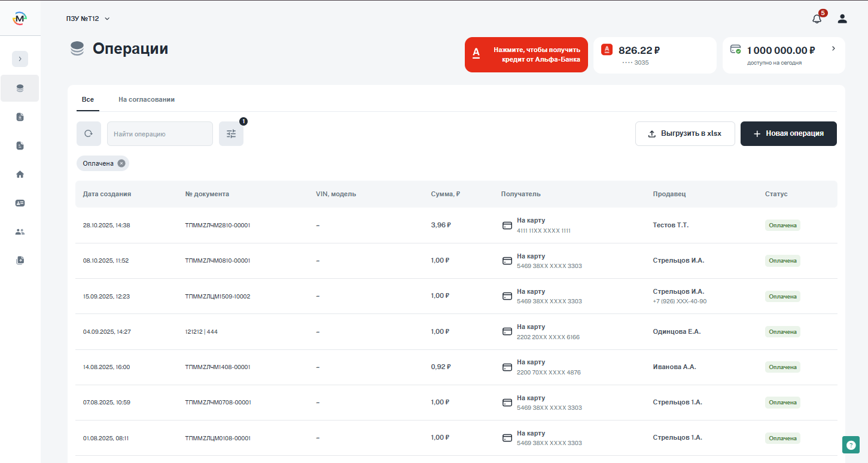Open the ID card icon in sidebar
Image resolution: width=868 pixels, height=463 pixels.
coord(20,203)
